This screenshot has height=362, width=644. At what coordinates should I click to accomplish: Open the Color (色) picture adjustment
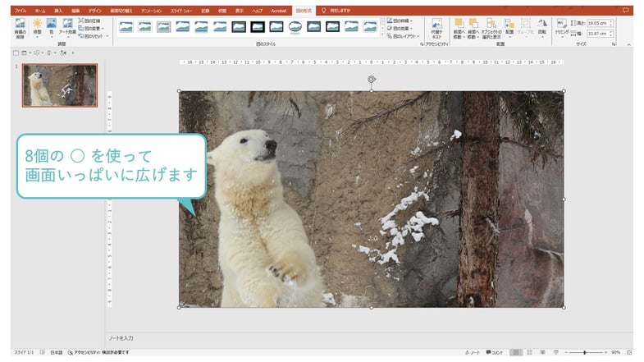pyautogui.click(x=52, y=27)
